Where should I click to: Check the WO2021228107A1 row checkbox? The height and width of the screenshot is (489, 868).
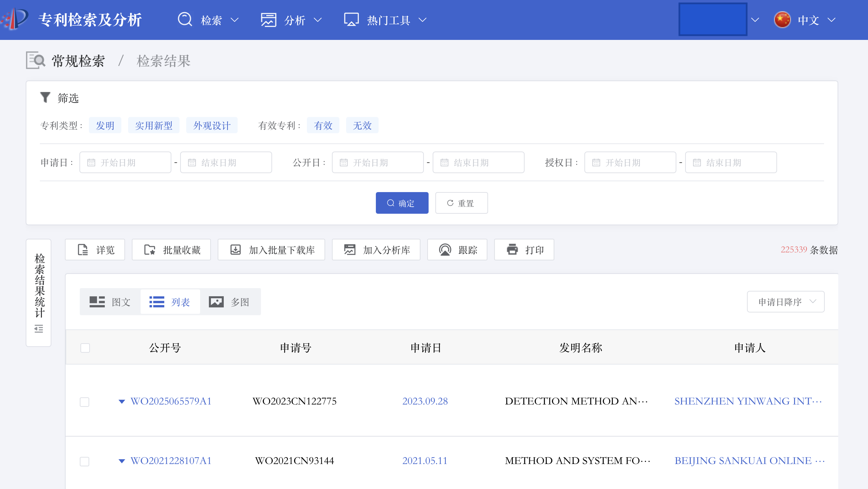[x=85, y=461]
